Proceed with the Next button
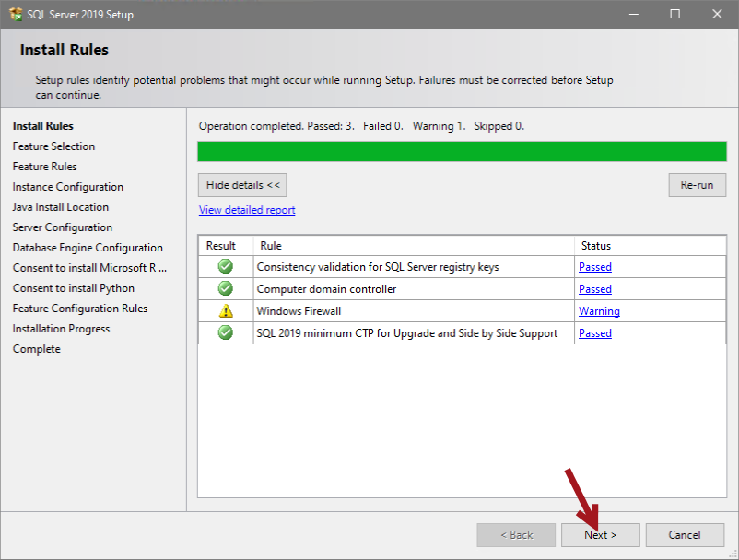739x560 pixels. click(601, 535)
